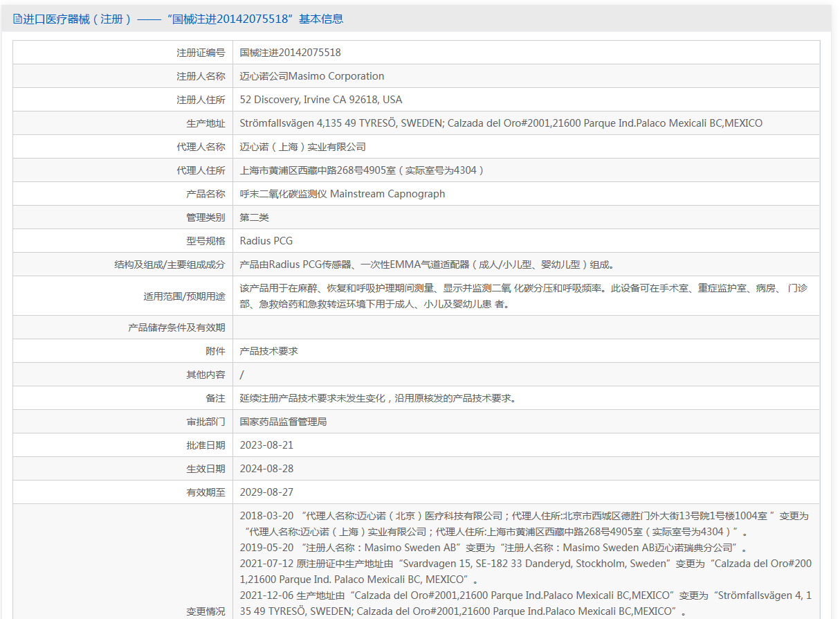Click the model value Radius PCG
Image resolution: width=840 pixels, height=619 pixels.
pos(266,241)
